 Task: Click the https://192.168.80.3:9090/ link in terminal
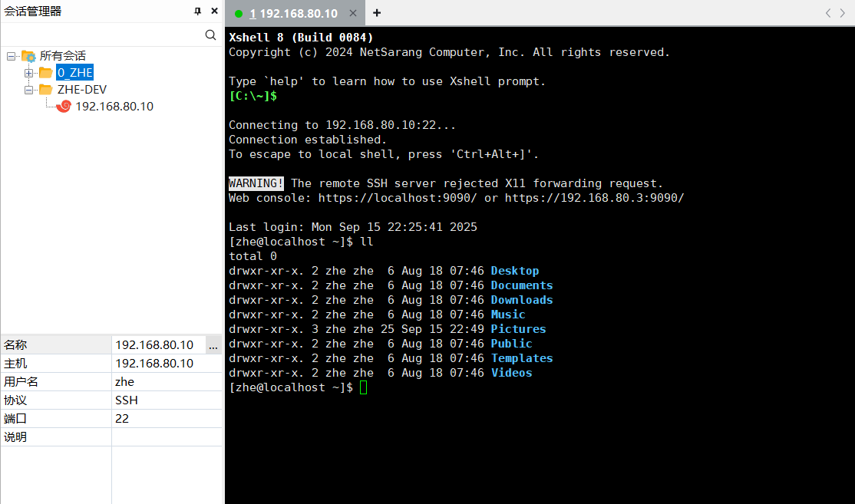coord(594,198)
